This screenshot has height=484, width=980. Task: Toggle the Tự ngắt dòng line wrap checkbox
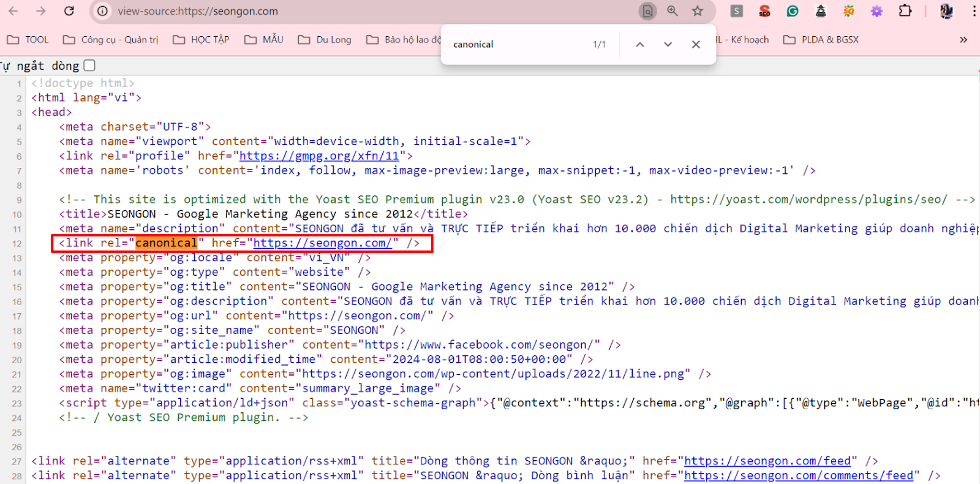tap(89, 65)
